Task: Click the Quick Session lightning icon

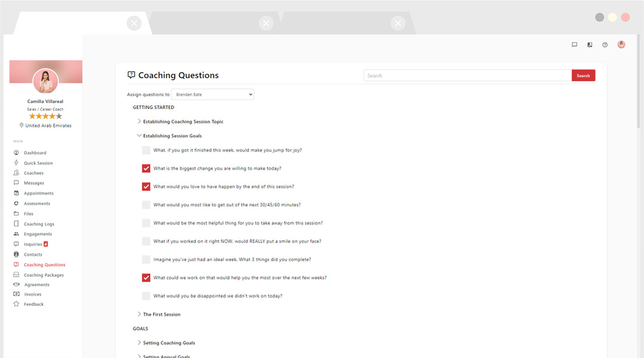Action: pos(16,163)
